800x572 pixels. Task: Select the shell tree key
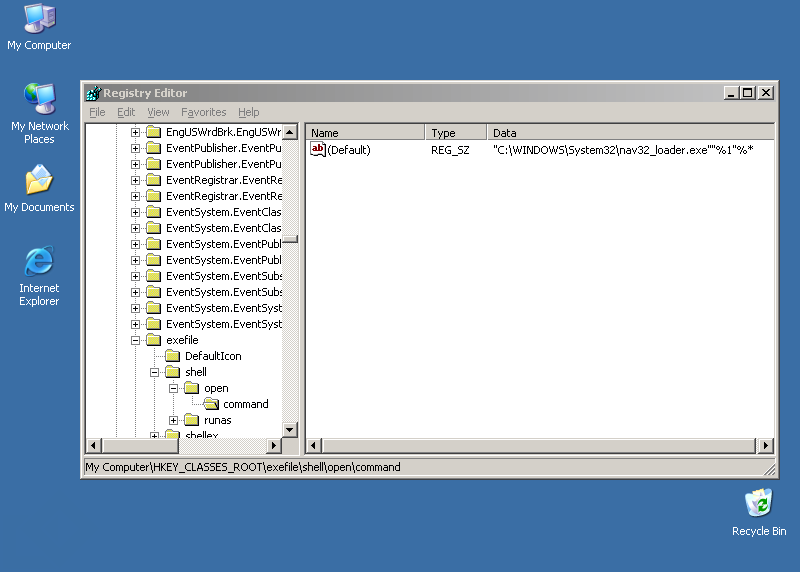pos(196,372)
